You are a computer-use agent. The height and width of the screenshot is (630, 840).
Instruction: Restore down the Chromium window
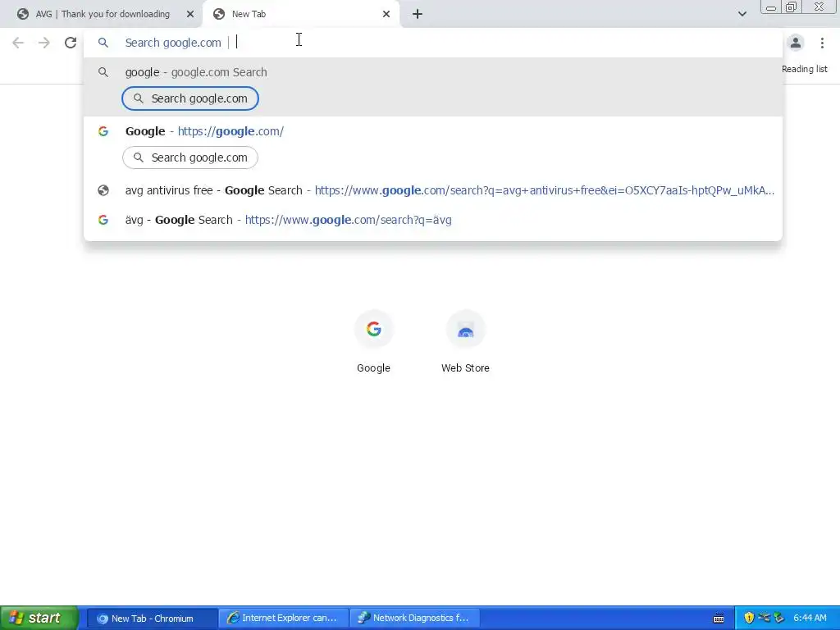coord(791,7)
